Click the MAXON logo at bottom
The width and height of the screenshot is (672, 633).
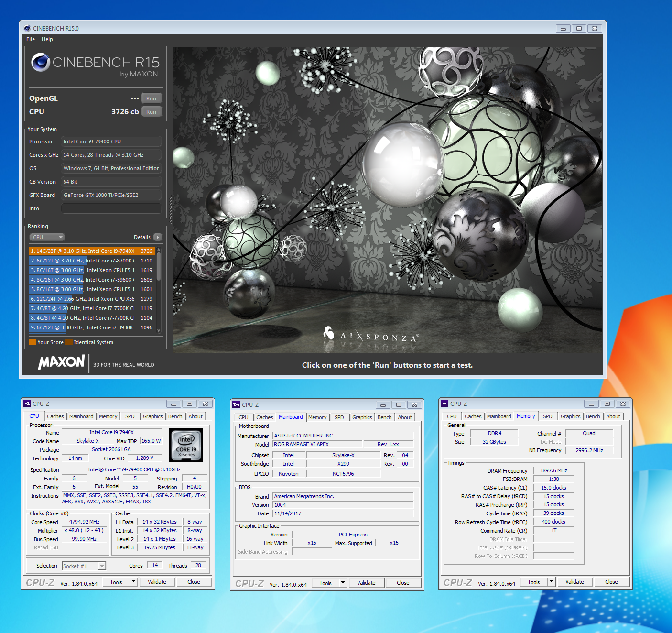(x=62, y=362)
